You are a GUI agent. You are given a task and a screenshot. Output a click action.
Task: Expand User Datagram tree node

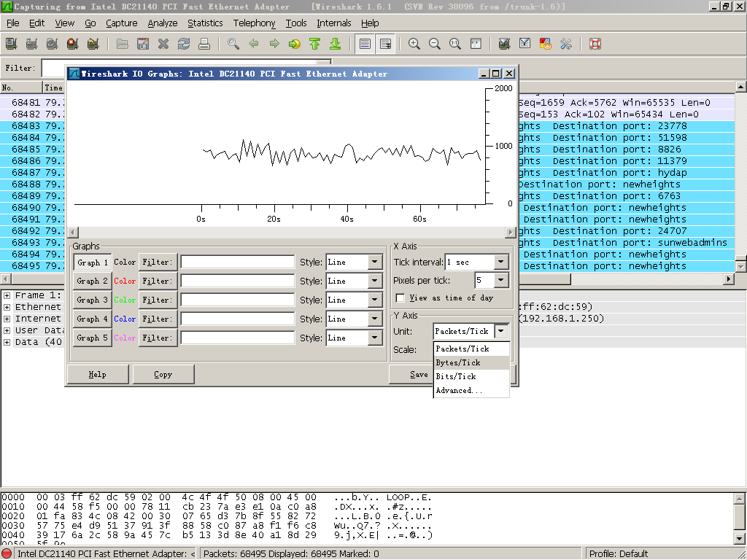click(x=7, y=330)
